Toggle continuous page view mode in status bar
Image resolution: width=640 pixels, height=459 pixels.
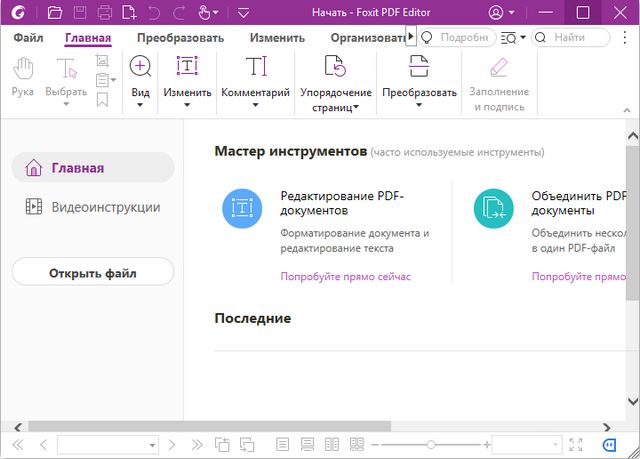pos(307,444)
